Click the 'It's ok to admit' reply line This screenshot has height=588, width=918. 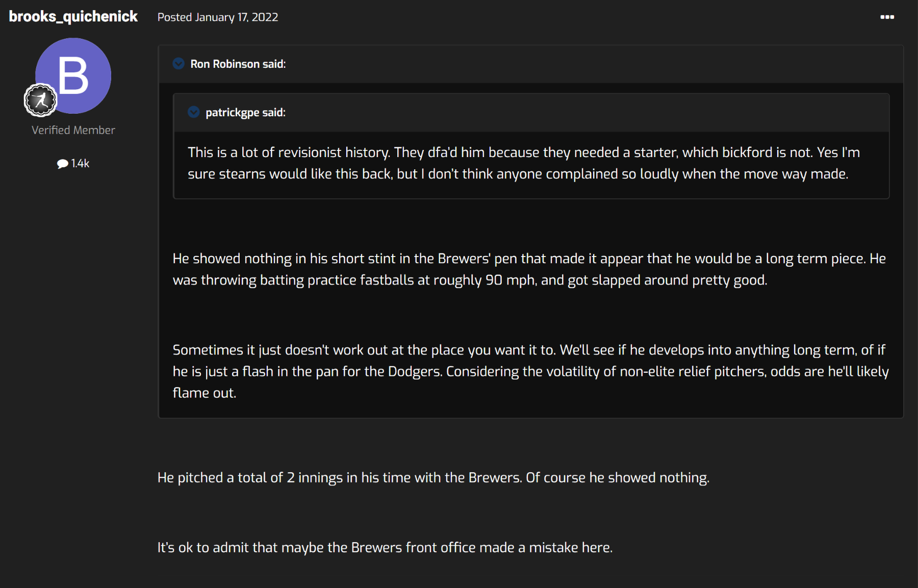(x=385, y=548)
